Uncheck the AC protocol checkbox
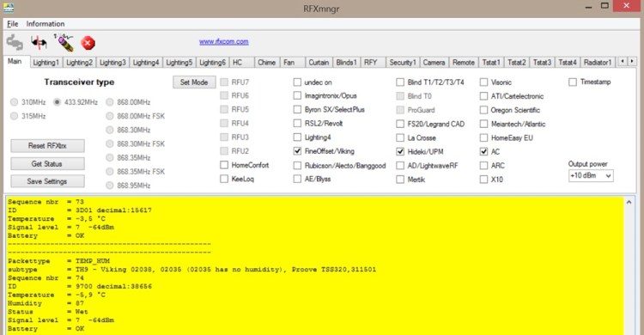The height and width of the screenshot is (335, 644). pyautogui.click(x=483, y=151)
